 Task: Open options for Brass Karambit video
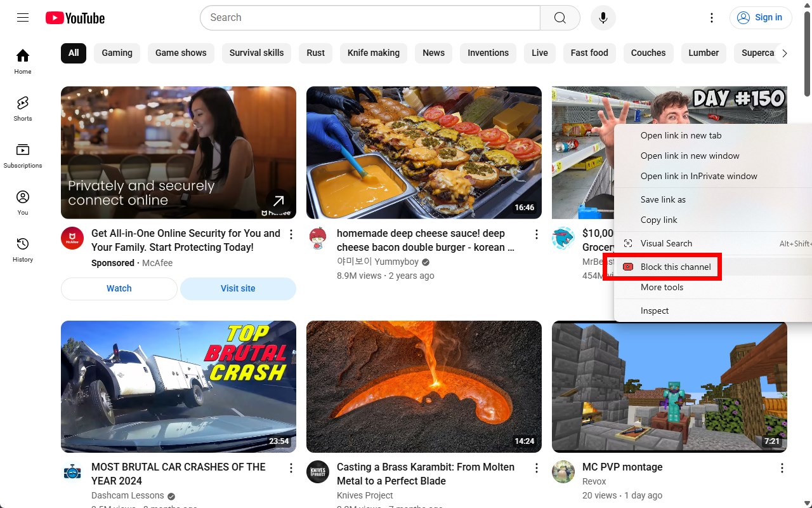(x=537, y=468)
